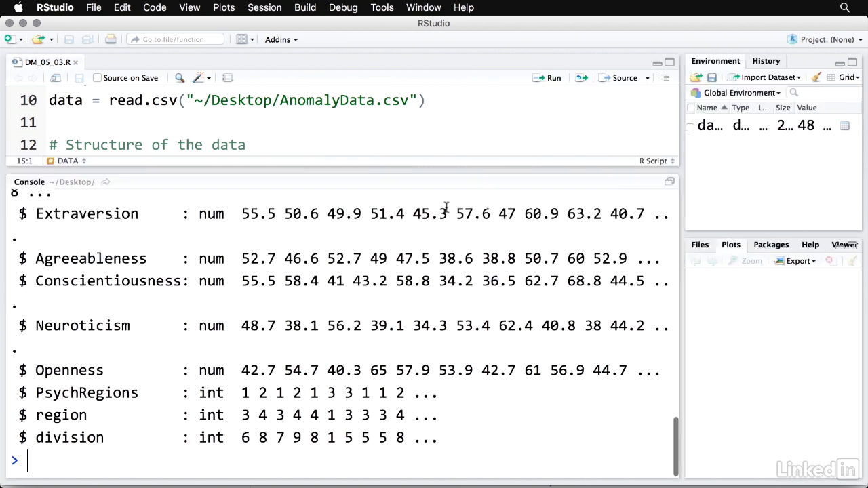Click the Run button in the editor
Image resolution: width=868 pixels, height=488 pixels.
[x=547, y=78]
